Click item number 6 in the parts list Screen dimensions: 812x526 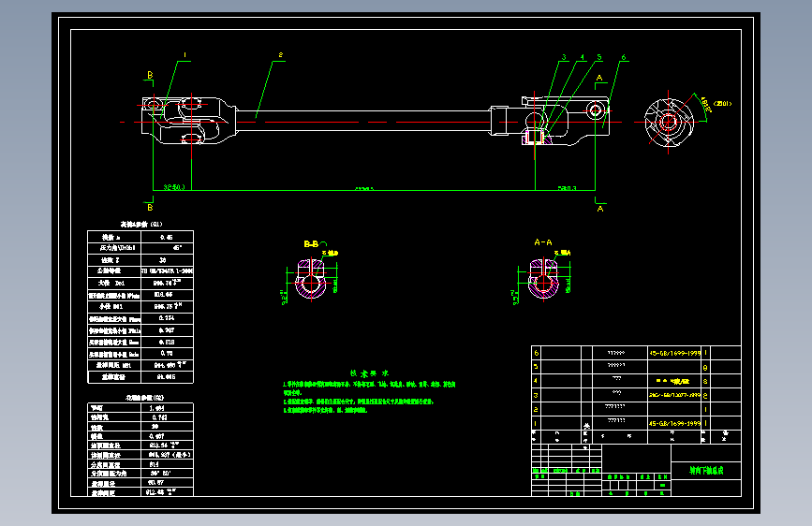(537, 353)
